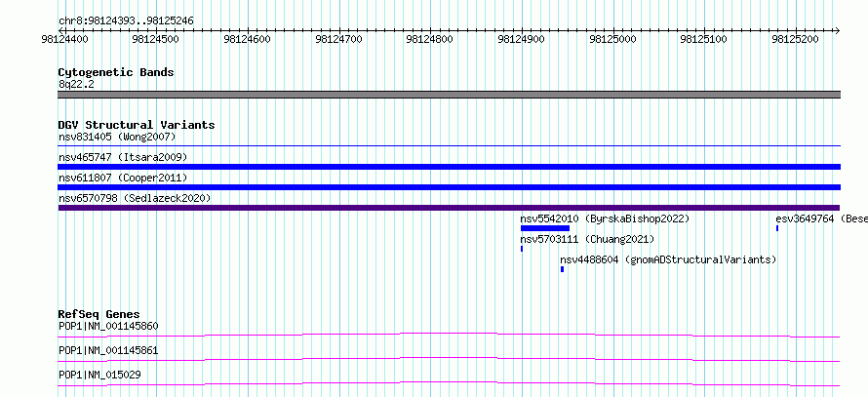
Task: Select the tiny nsv5703111 variant mark
Action: 522,249
